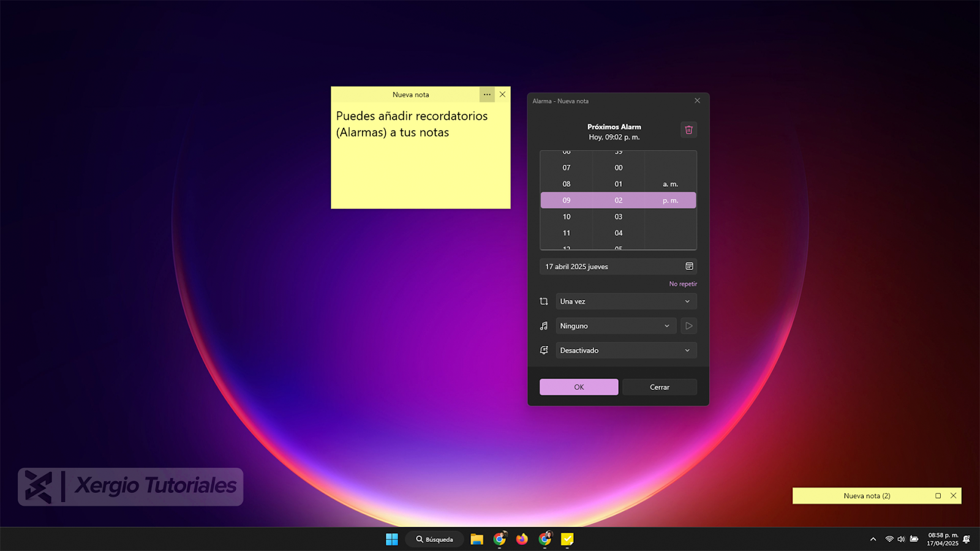Open the Ninguno sound dropdown

tap(615, 325)
